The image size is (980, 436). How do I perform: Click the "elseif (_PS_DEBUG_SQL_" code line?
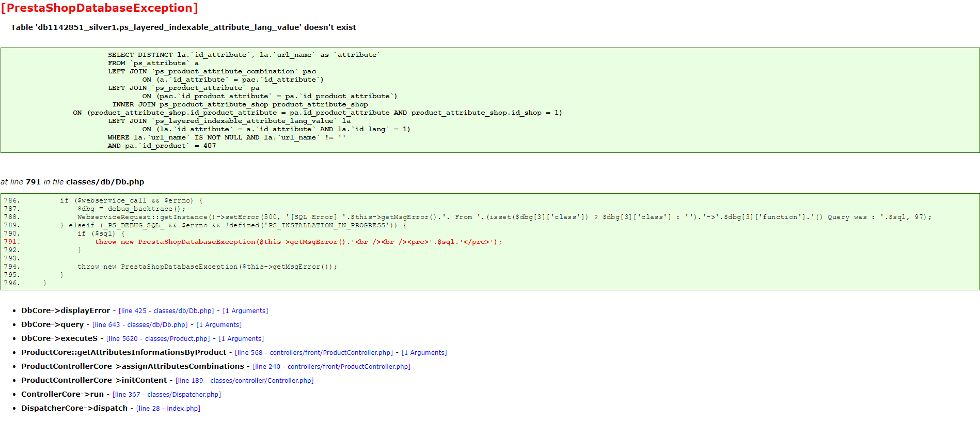pyautogui.click(x=233, y=225)
